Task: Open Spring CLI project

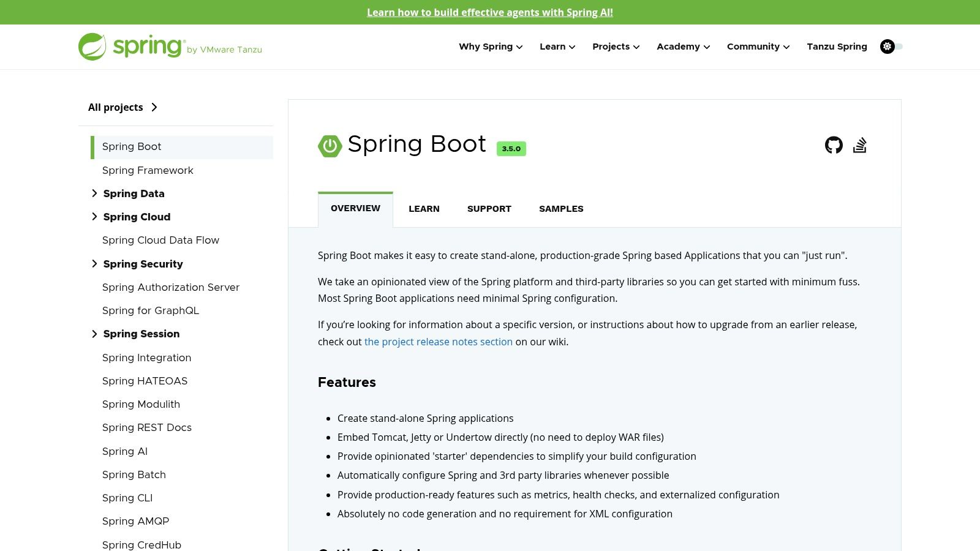Action: [127, 498]
